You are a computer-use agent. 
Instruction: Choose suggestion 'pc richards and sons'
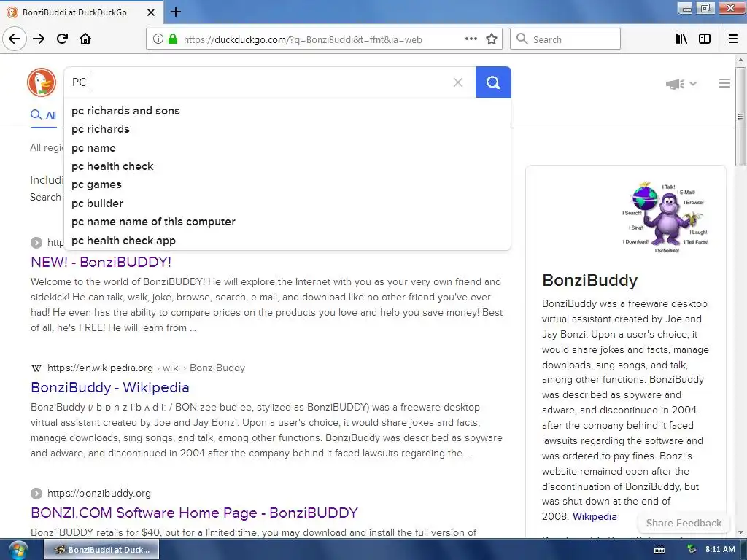pos(287,111)
